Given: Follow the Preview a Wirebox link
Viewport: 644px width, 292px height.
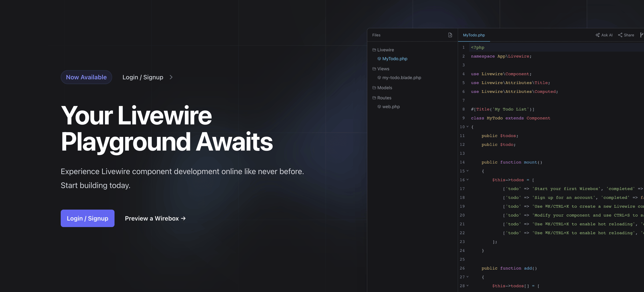Looking at the screenshot, I should pyautogui.click(x=155, y=218).
